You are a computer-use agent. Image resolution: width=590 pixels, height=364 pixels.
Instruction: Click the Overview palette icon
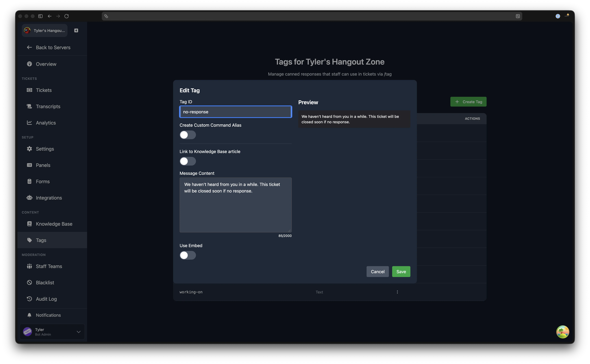[29, 64]
